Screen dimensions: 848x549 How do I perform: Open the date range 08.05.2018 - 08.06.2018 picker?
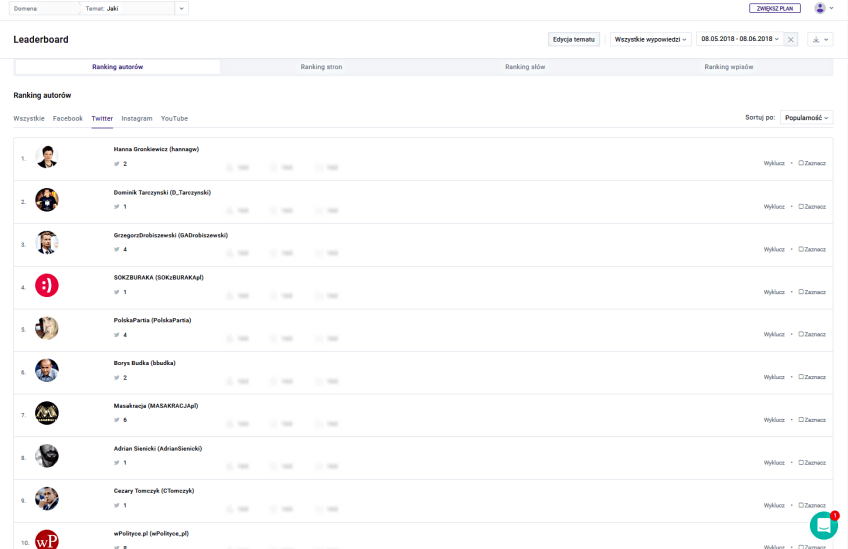(x=739, y=40)
